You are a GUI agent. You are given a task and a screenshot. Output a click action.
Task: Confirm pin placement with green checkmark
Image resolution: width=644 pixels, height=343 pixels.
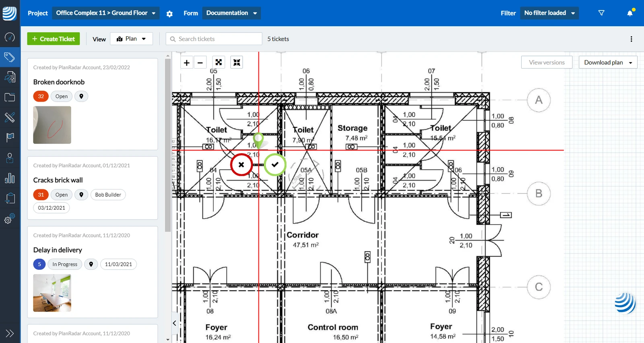pyautogui.click(x=275, y=164)
